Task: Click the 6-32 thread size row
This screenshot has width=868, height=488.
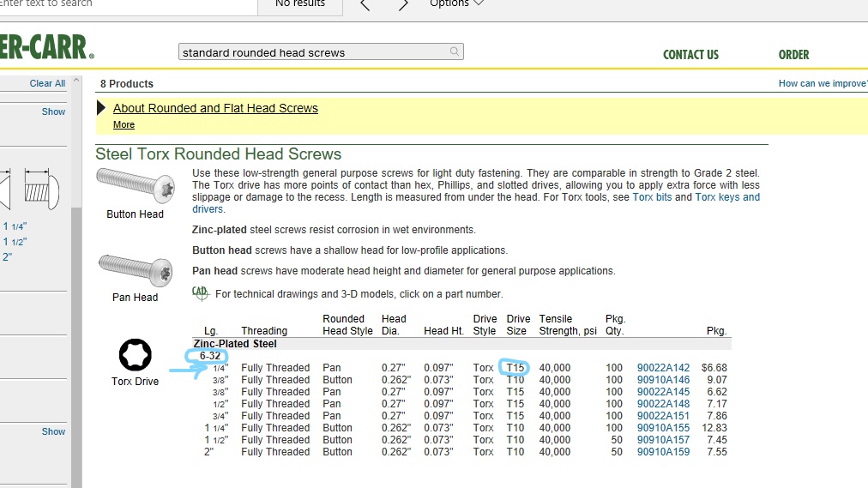Action: 210,356
